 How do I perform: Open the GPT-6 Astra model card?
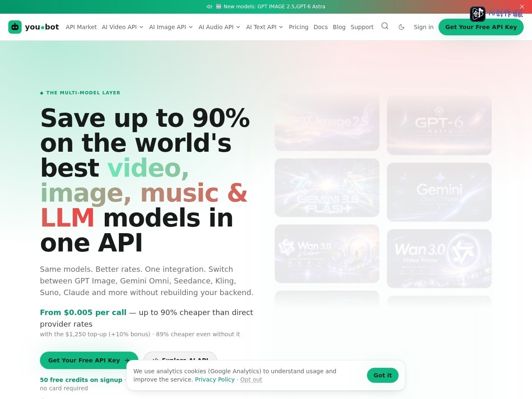(x=439, y=126)
